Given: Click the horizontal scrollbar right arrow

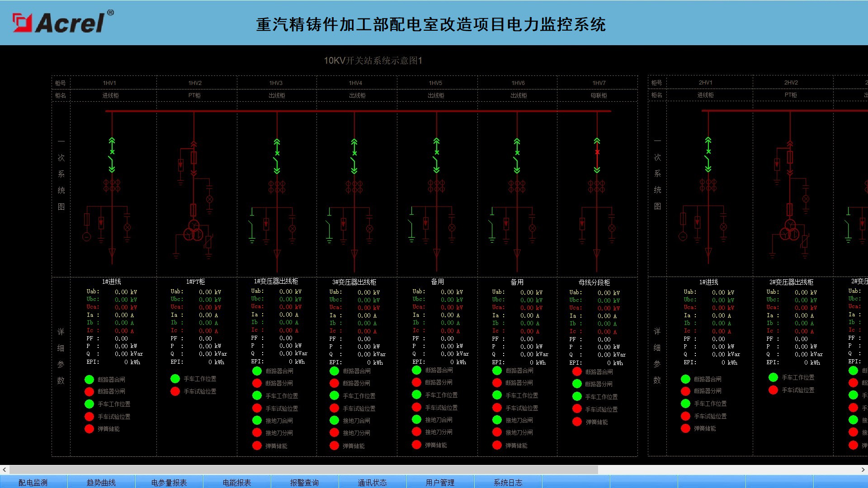Looking at the screenshot, I should click(863, 470).
